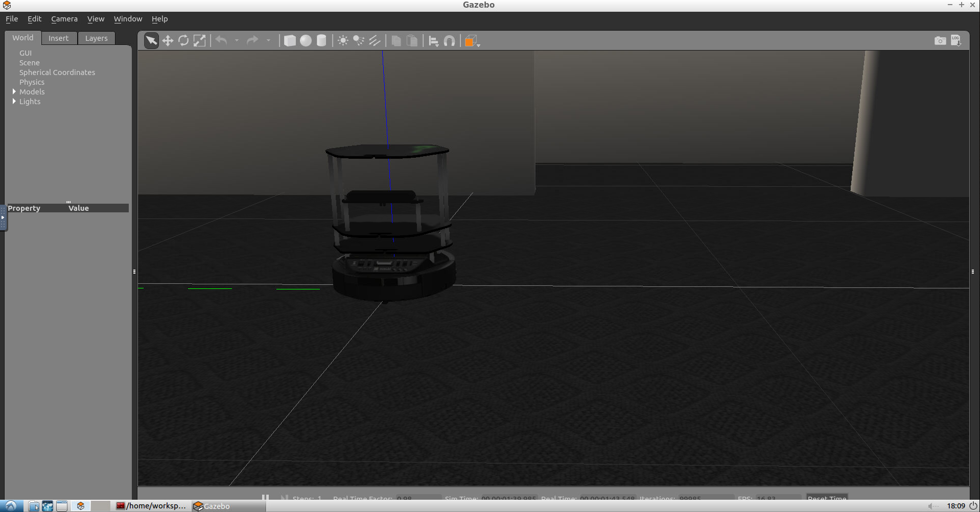This screenshot has height=512, width=980.
Task: Add a directional light
Action: [x=375, y=40]
